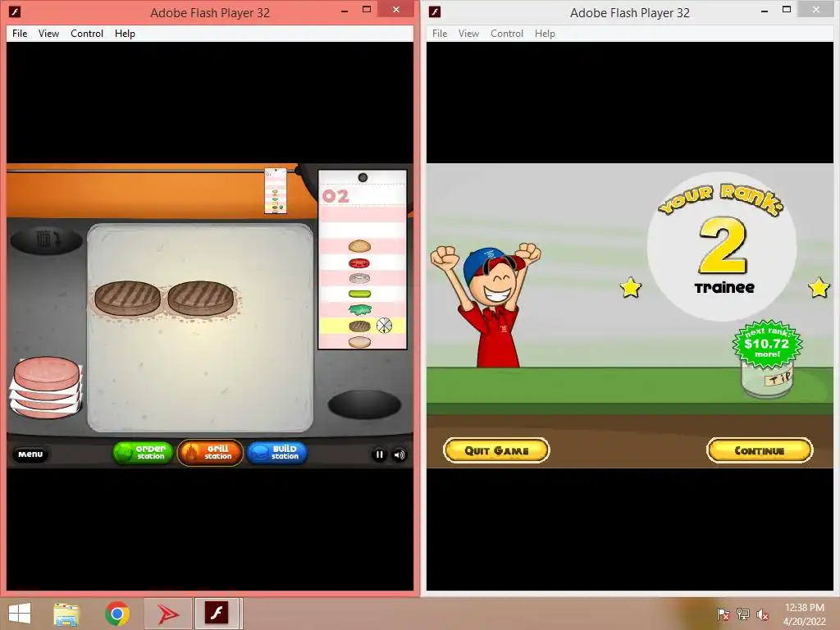The width and height of the screenshot is (840, 630).
Task: Click the Continue button
Action: pos(760,450)
